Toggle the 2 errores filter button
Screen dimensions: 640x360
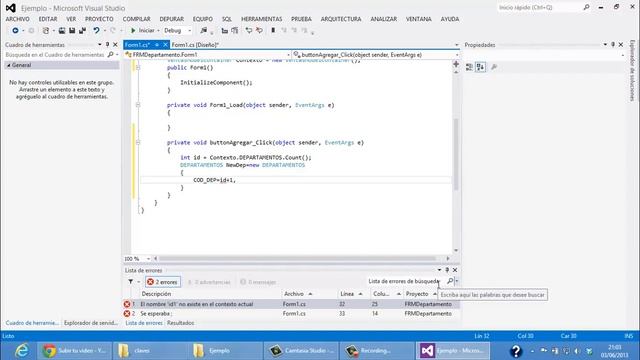163,282
